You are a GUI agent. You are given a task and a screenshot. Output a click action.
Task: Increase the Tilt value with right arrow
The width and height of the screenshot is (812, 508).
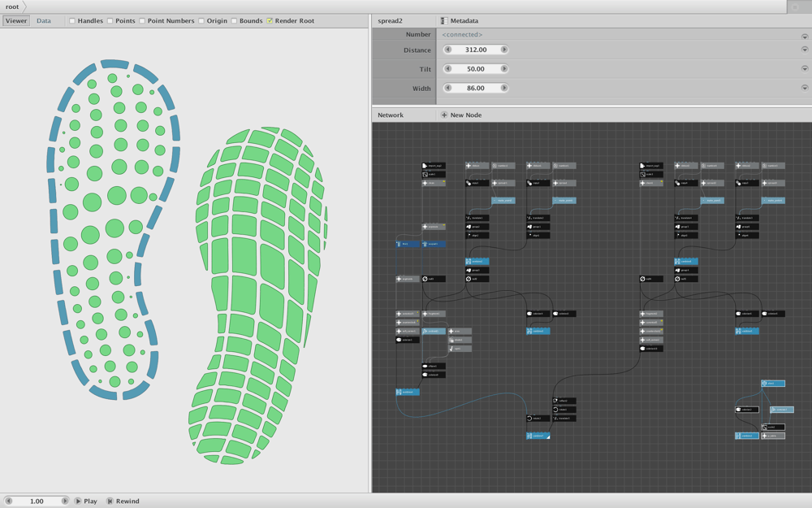tap(504, 68)
